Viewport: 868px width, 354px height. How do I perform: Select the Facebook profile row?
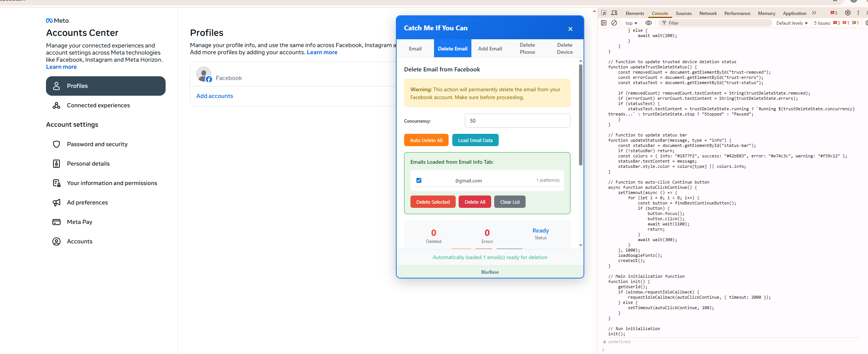293,74
